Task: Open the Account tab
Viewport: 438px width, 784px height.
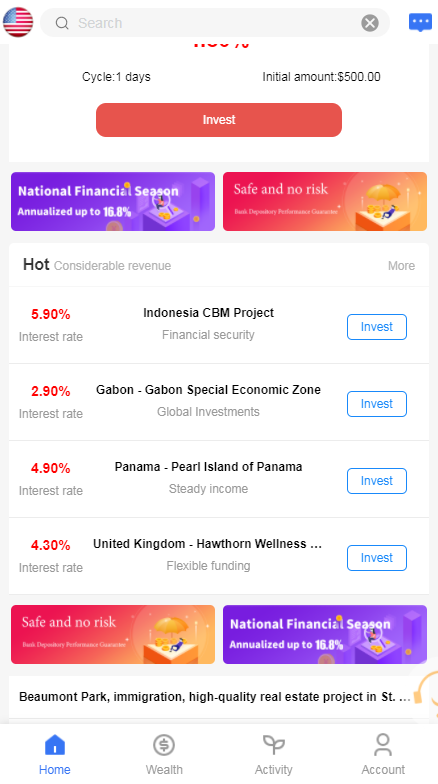Action: coord(383,754)
